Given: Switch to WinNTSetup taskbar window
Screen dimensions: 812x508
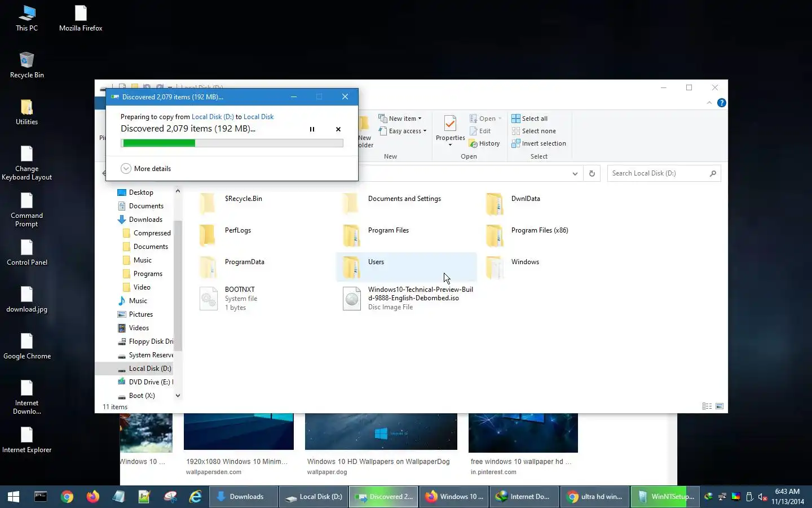Looking at the screenshot, I should 665,497.
